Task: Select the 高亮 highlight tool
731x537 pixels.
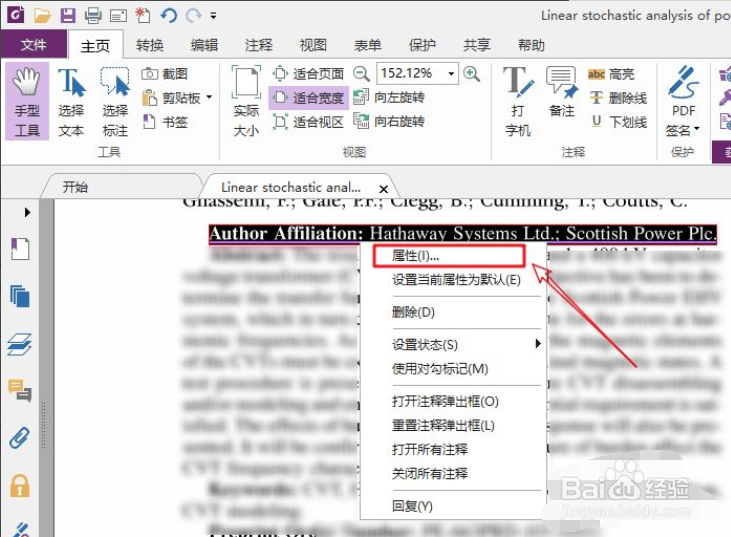Action: coord(611,74)
